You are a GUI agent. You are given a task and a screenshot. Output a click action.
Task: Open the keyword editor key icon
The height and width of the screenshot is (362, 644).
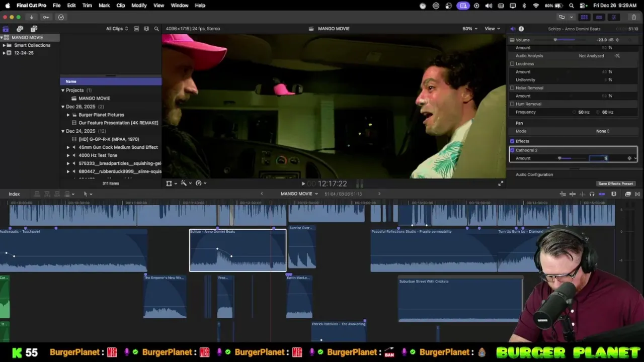(x=46, y=17)
